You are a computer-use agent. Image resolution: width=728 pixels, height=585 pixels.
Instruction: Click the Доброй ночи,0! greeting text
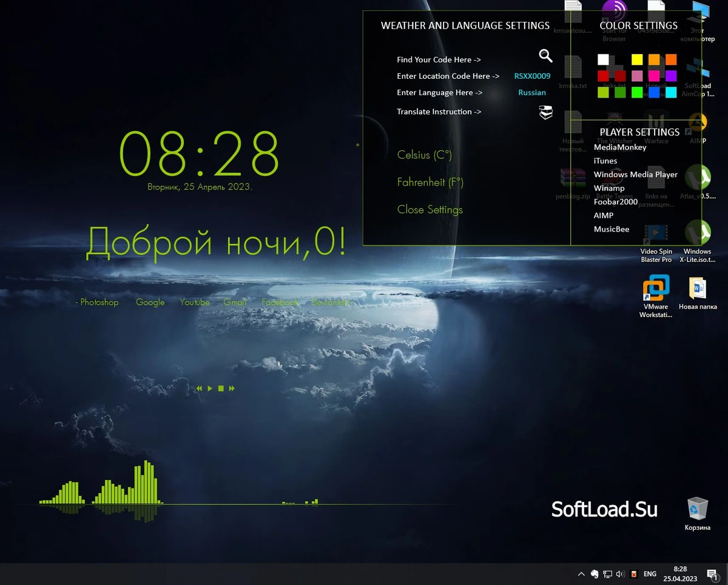click(x=216, y=242)
